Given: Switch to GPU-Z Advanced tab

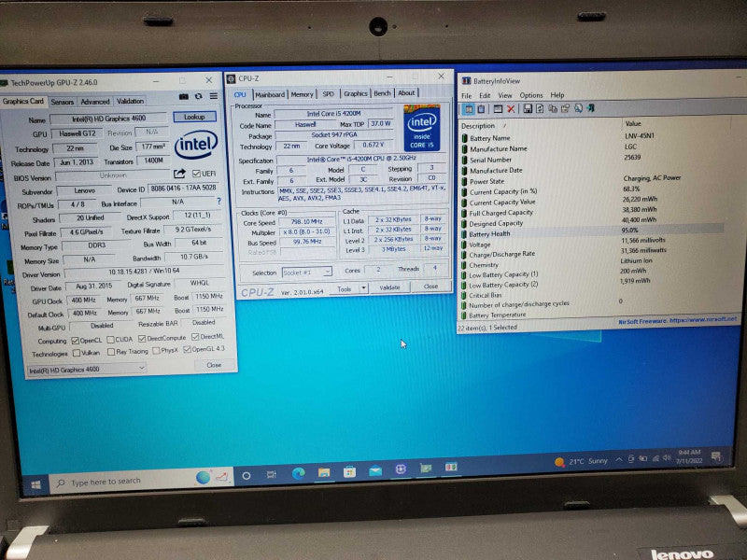Looking at the screenshot, I should [95, 102].
